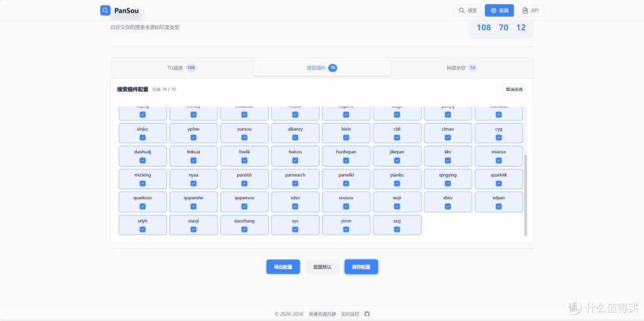Disable the panwiki plugin checkbox

coord(346,183)
